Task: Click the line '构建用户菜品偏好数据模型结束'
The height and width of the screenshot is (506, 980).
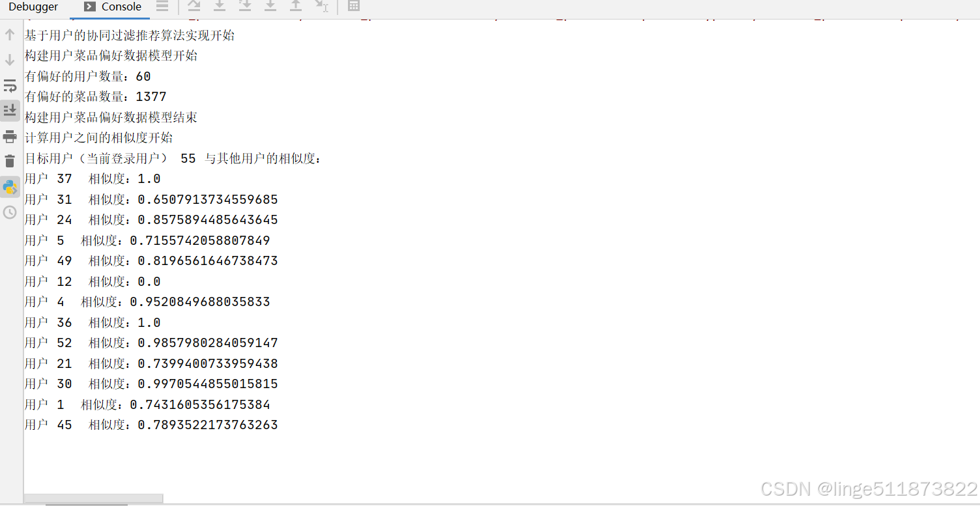Action: pyautogui.click(x=111, y=117)
